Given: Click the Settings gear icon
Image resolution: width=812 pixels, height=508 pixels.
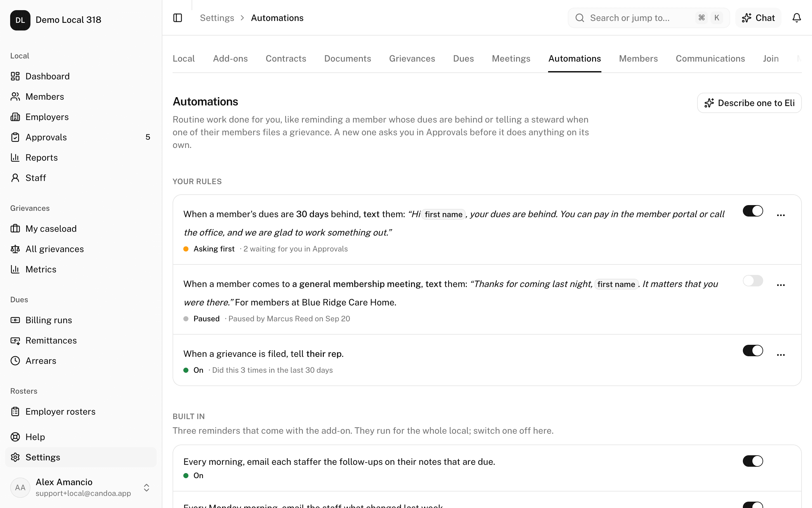Looking at the screenshot, I should click(15, 457).
